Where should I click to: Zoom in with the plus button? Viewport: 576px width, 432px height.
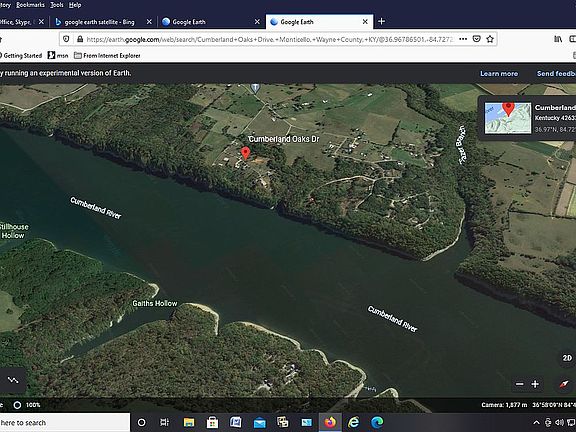(x=535, y=384)
